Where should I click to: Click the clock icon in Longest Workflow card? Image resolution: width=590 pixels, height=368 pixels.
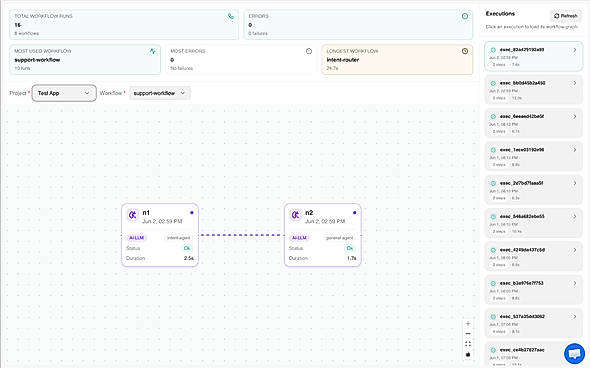tap(465, 51)
